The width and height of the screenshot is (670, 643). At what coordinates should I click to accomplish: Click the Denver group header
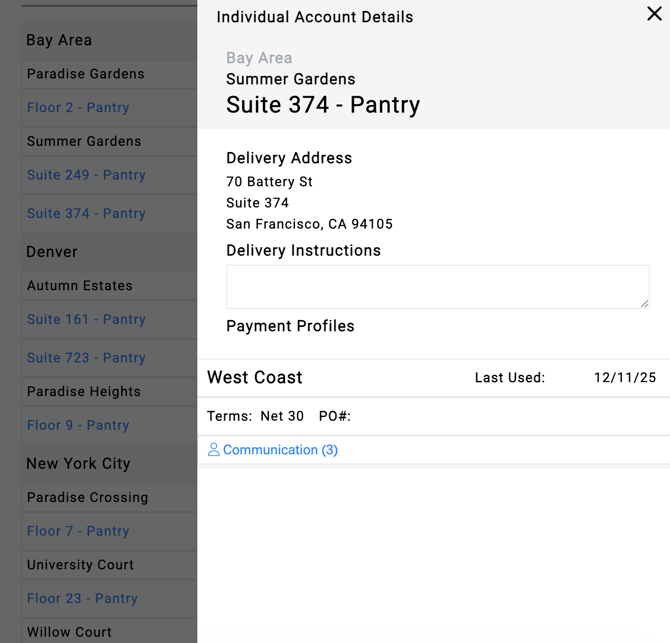pos(52,252)
